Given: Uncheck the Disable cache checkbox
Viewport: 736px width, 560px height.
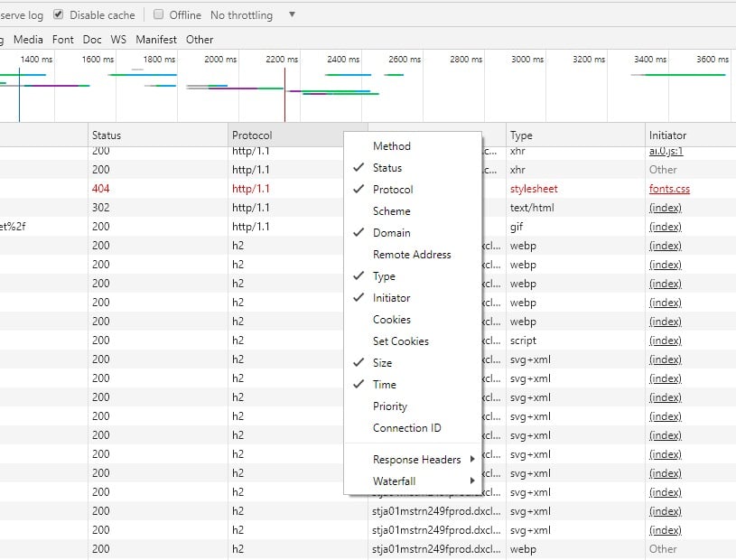Looking at the screenshot, I should pos(59,14).
